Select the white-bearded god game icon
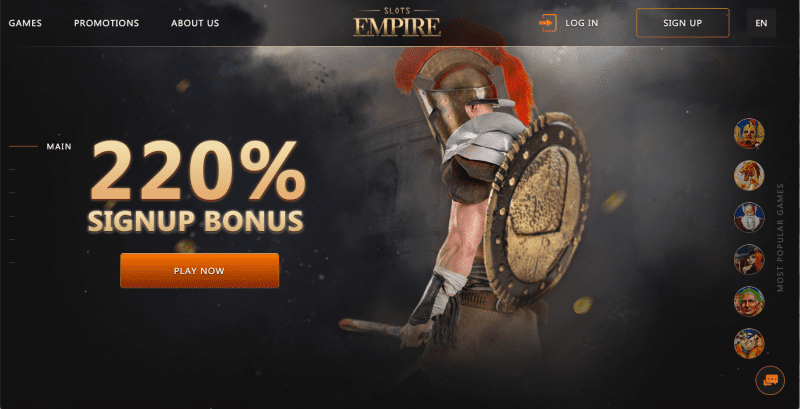Screen dimensions: 800x409 tap(749, 217)
